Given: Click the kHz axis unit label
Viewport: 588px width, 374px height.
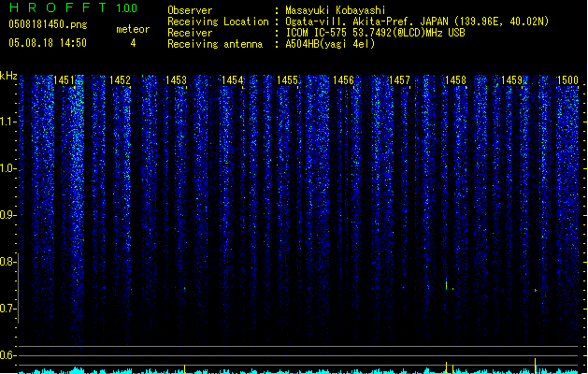Looking at the screenshot, I should point(8,76).
